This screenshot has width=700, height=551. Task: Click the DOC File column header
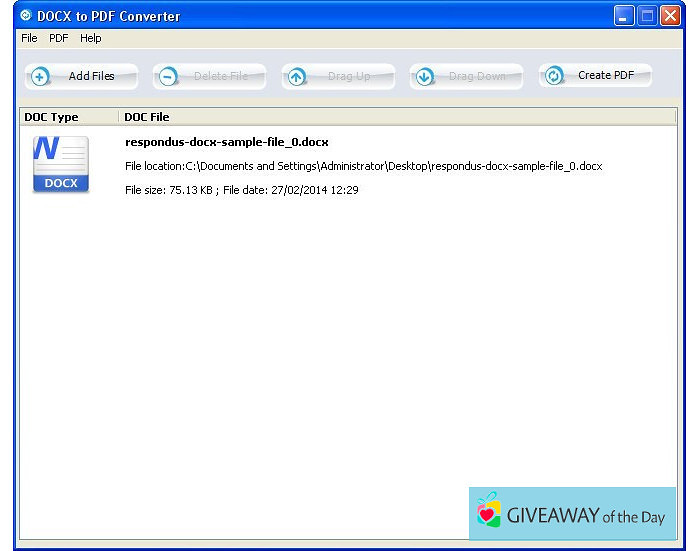tap(146, 117)
